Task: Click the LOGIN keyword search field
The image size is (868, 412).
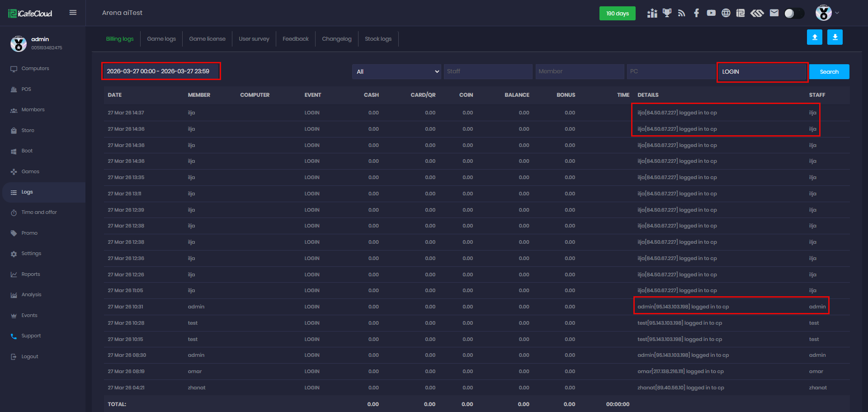Action: (763, 72)
